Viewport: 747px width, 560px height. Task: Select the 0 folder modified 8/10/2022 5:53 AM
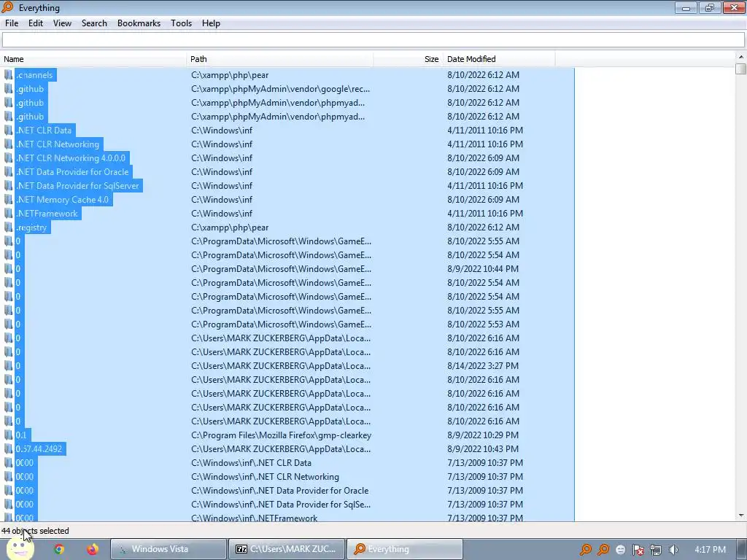[18, 324]
